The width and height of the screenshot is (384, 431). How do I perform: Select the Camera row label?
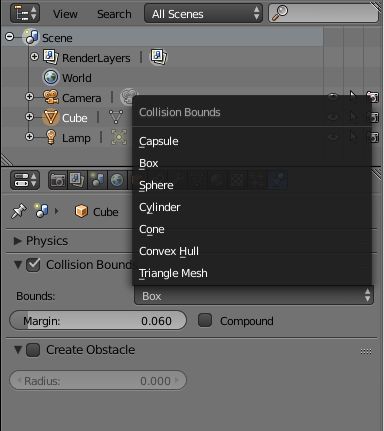tap(82, 98)
